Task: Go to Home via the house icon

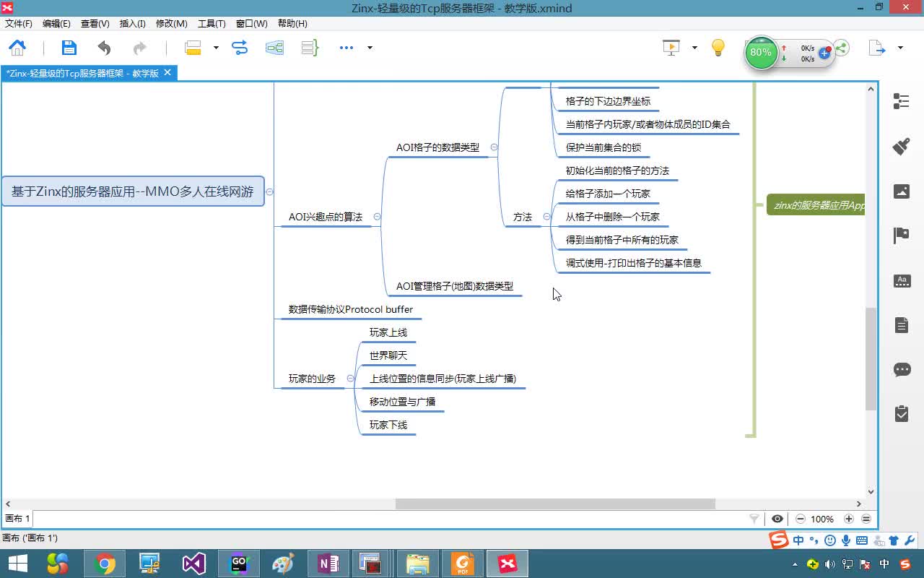Action: coord(17,48)
